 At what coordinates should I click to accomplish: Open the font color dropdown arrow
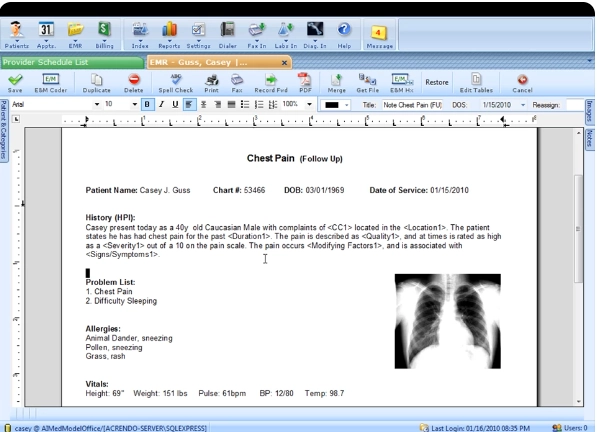[346, 105]
